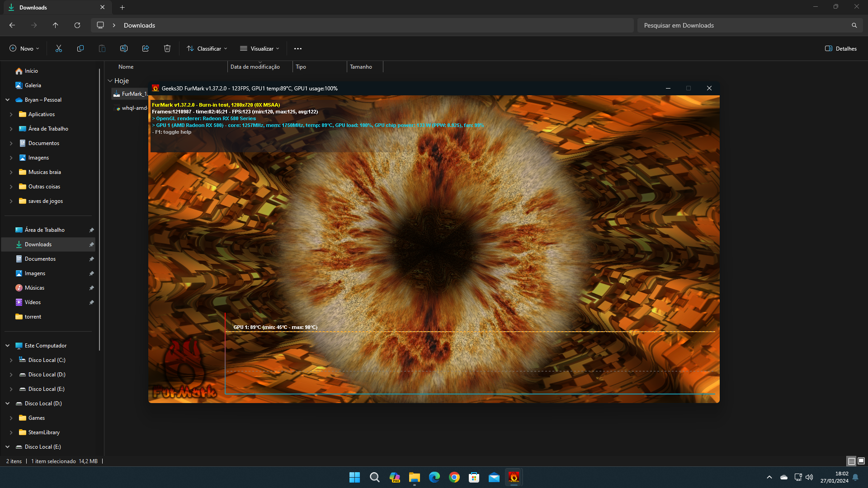Expand the Aplicativos folder

point(11,114)
